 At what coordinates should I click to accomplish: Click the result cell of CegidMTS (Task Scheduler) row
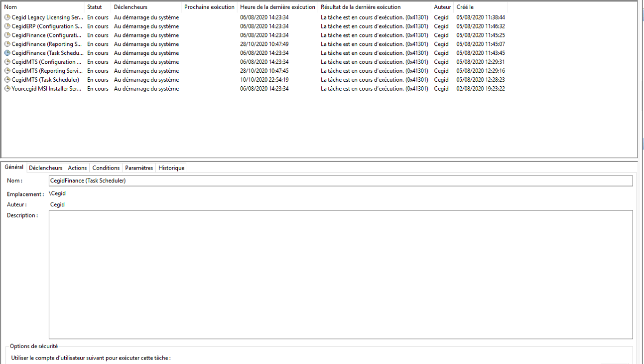pyautogui.click(x=375, y=80)
